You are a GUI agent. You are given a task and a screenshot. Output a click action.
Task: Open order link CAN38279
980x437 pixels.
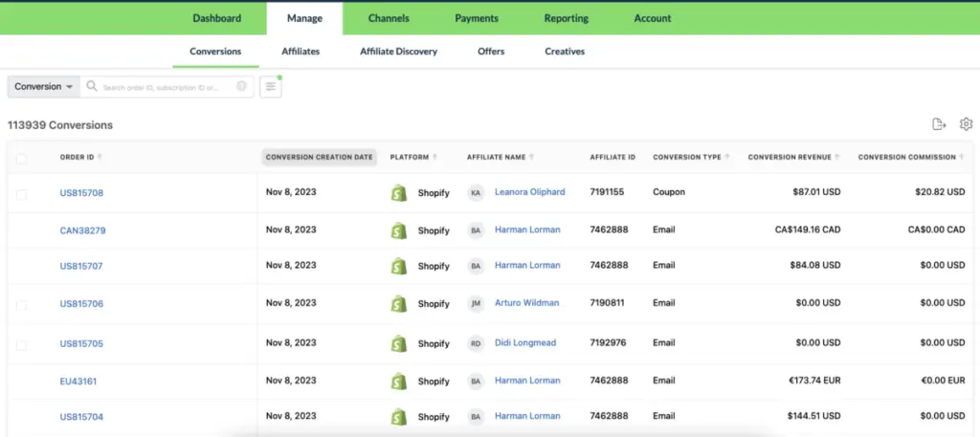[82, 230]
